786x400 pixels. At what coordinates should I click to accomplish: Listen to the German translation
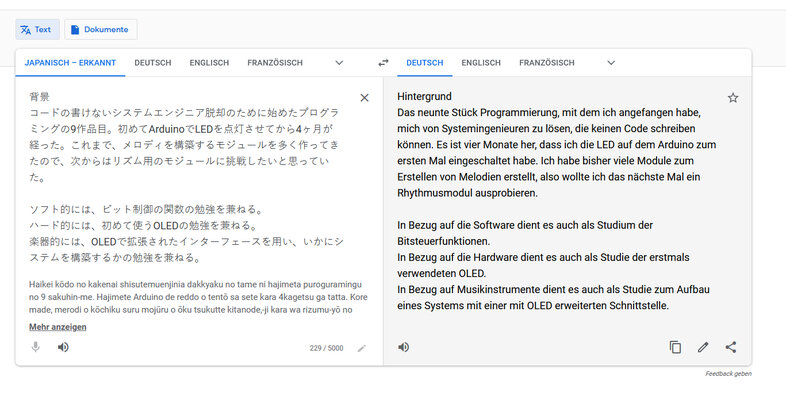click(404, 347)
